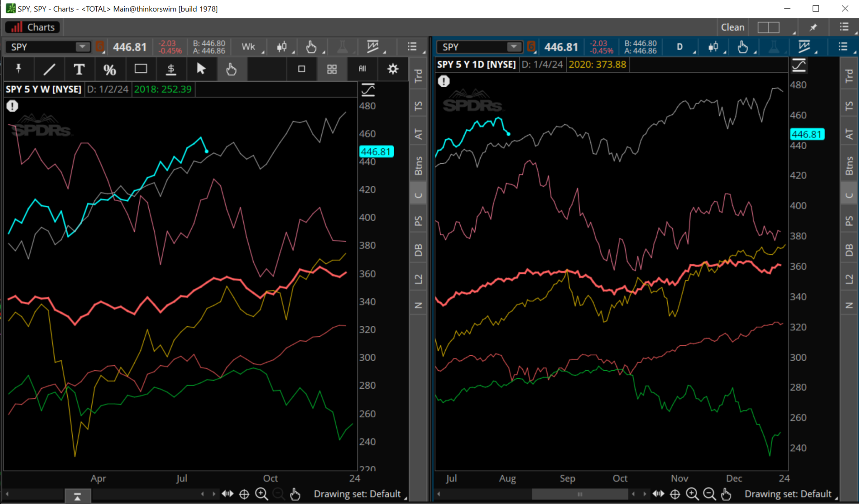The width and height of the screenshot is (859, 504).
Task: Open studies flask icon on daily chart
Action: coord(774,47)
